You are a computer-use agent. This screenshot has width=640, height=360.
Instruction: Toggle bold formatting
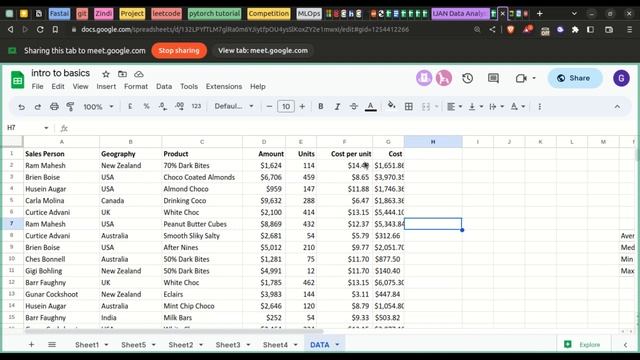(320, 107)
